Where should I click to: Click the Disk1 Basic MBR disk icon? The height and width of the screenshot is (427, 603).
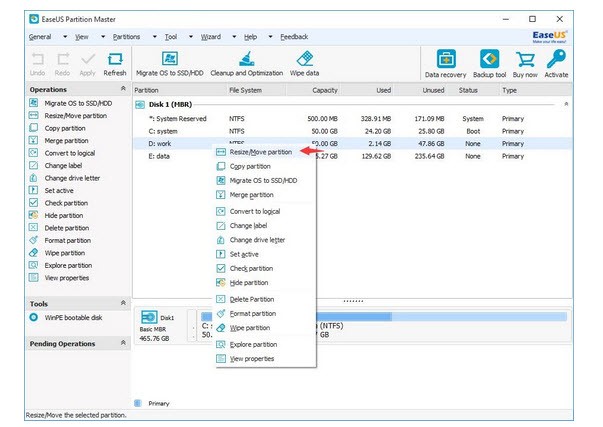149,317
